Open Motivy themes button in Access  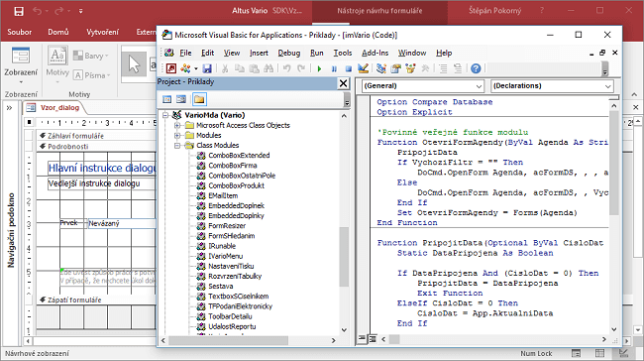tap(57, 65)
